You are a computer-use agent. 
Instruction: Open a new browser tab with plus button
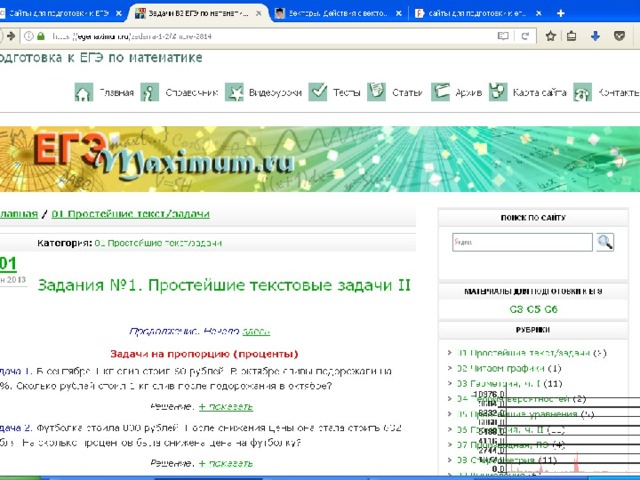pos(560,13)
